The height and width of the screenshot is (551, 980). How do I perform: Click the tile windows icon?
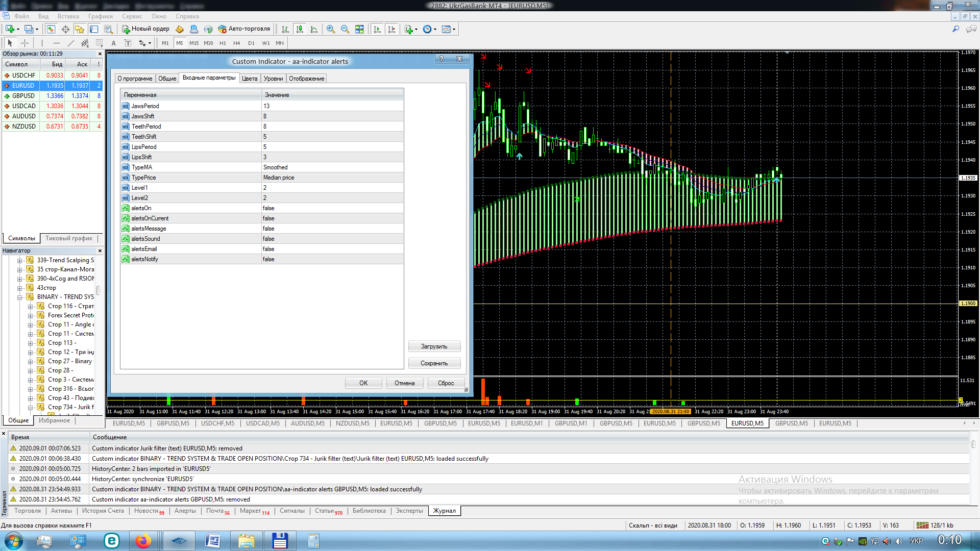(359, 29)
